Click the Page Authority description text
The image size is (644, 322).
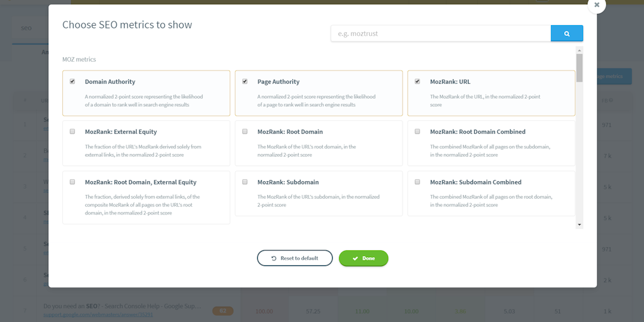click(x=316, y=101)
